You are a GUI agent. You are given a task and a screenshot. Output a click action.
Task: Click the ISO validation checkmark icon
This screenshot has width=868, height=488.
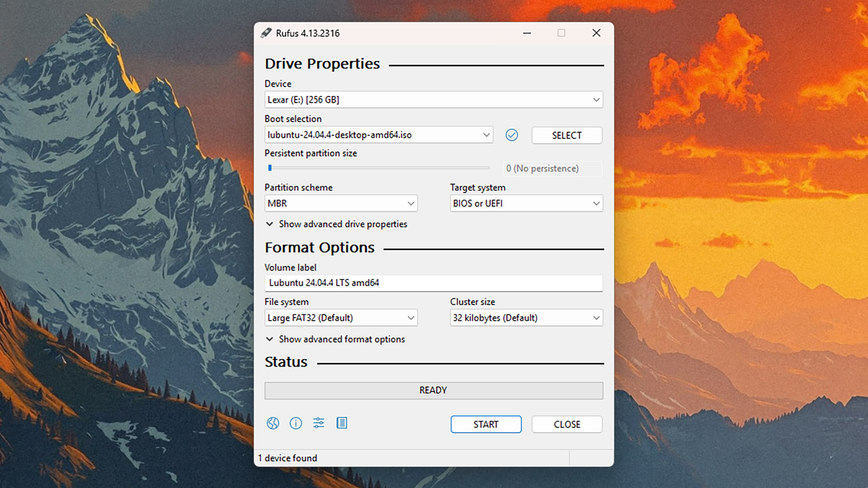[512, 135]
